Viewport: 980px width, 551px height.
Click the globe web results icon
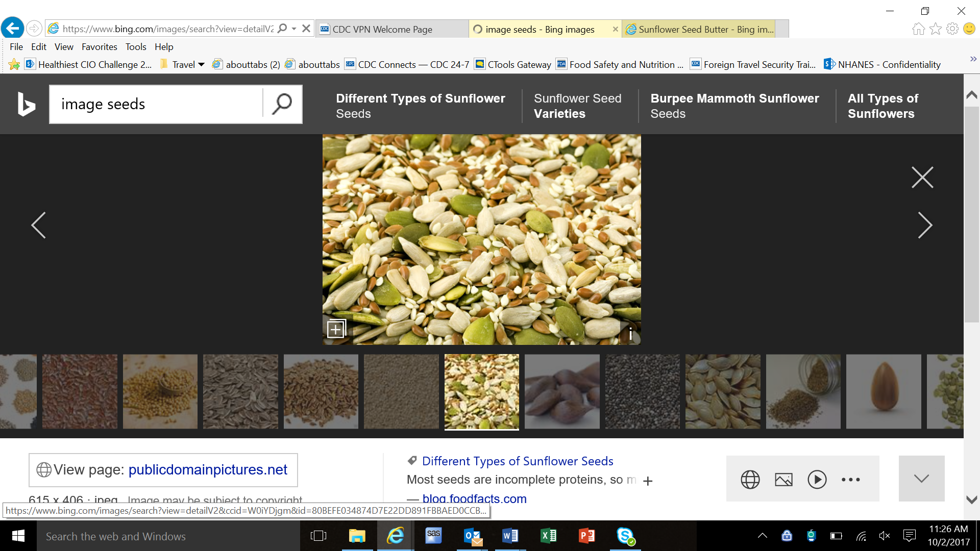[x=750, y=480]
